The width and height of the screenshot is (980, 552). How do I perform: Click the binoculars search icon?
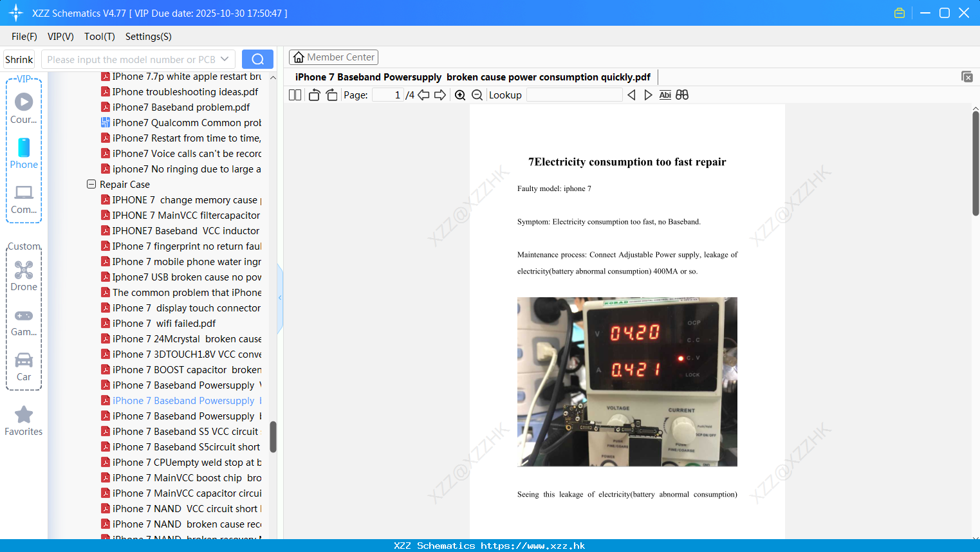[x=682, y=95]
